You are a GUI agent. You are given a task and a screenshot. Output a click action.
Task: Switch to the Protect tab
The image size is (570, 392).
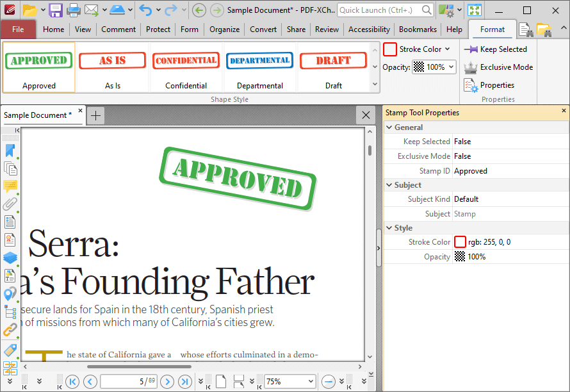158,29
